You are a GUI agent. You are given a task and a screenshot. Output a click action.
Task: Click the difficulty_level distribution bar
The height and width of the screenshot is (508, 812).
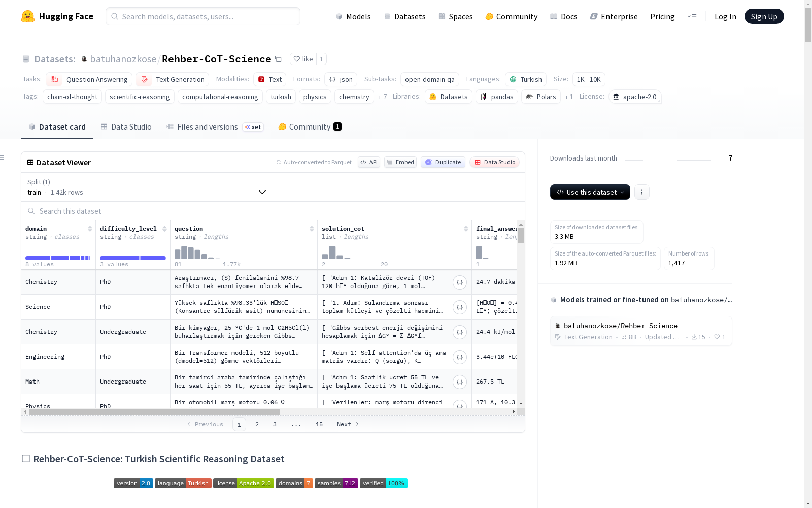coord(133,258)
